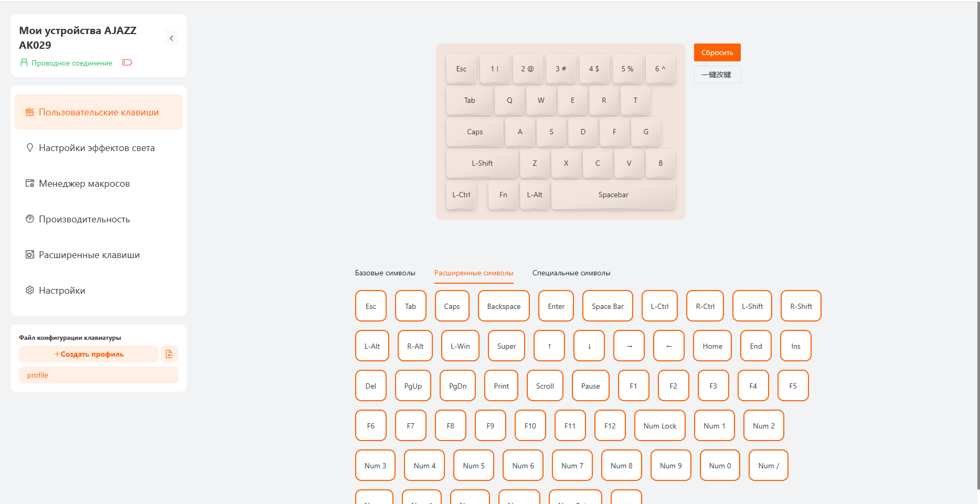The height and width of the screenshot is (504, 980).
Task: Select the 'profile' configuration entry
Action: (x=99, y=375)
